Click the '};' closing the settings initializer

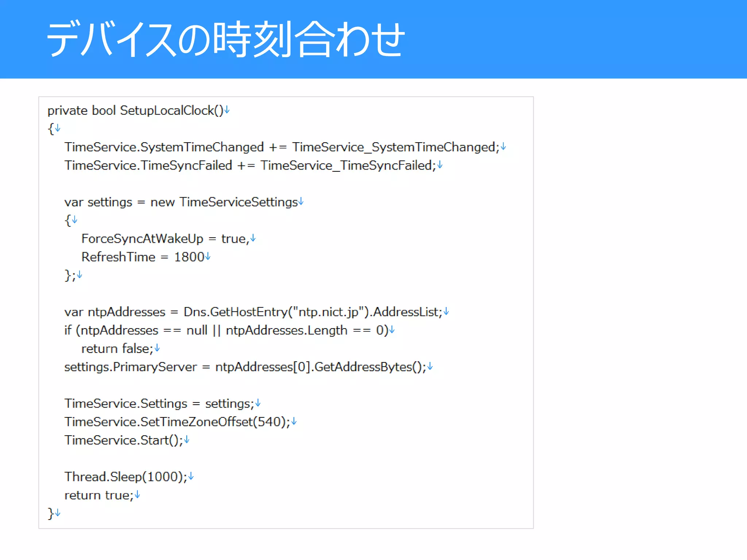[70, 275]
